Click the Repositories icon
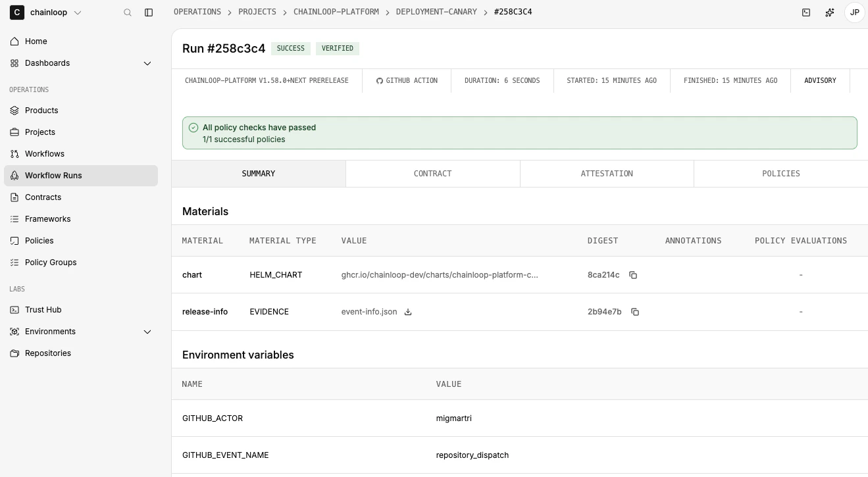The width and height of the screenshot is (868, 477). click(x=14, y=353)
